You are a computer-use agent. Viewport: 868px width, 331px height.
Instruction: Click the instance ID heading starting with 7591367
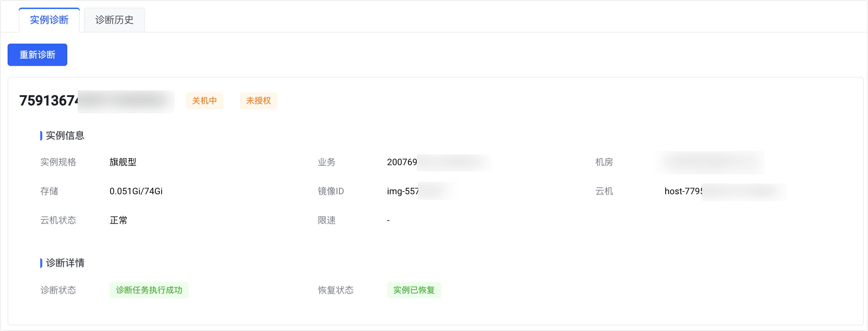point(49,101)
